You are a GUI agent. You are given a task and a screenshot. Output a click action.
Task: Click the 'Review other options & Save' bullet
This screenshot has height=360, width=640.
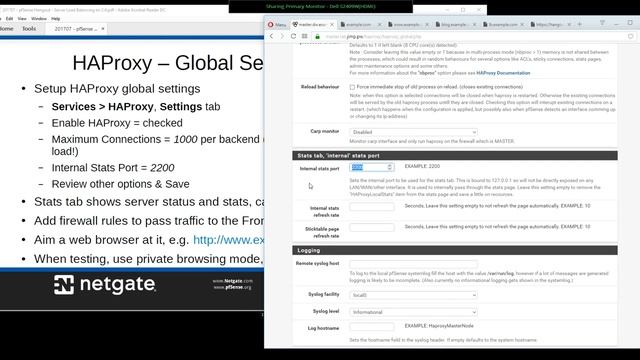[x=120, y=184]
